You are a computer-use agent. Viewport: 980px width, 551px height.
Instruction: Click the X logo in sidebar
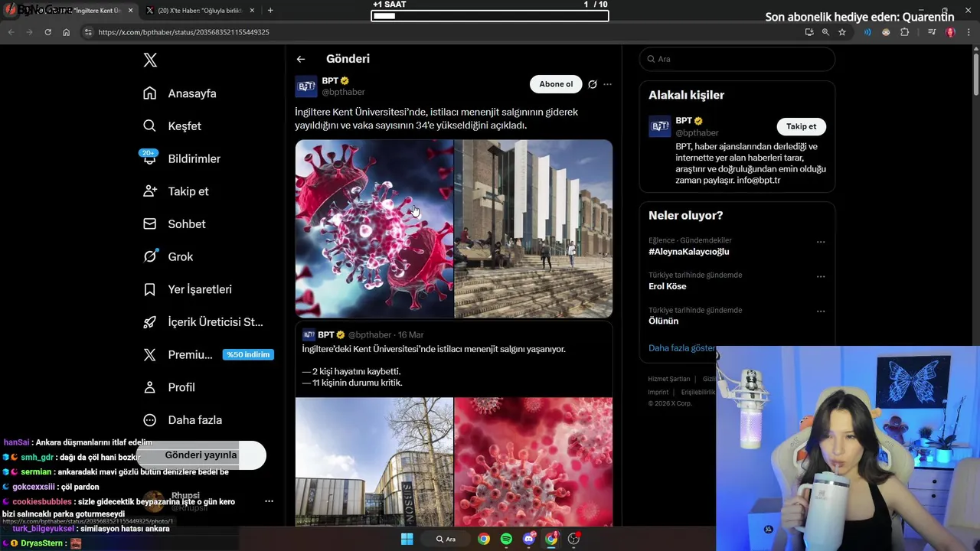[150, 60]
